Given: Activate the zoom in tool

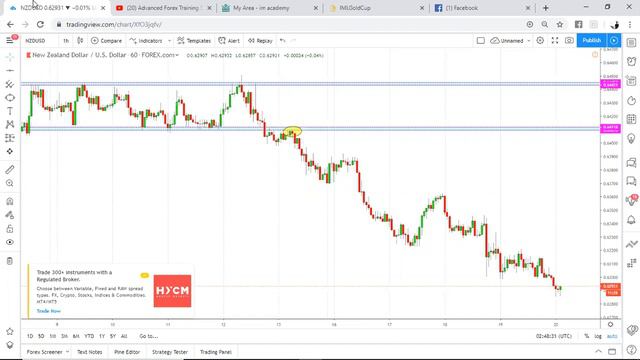Looking at the screenshot, I should point(10,183).
